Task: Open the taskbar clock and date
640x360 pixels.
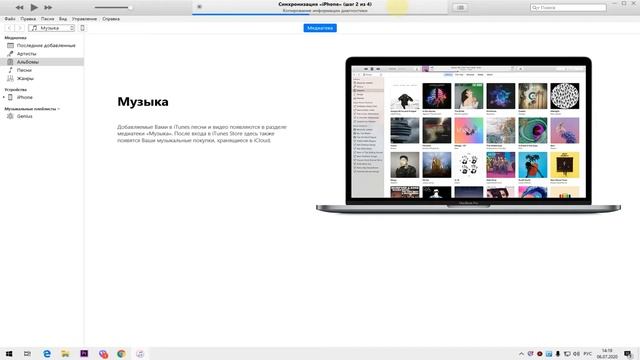Action: click(607, 353)
